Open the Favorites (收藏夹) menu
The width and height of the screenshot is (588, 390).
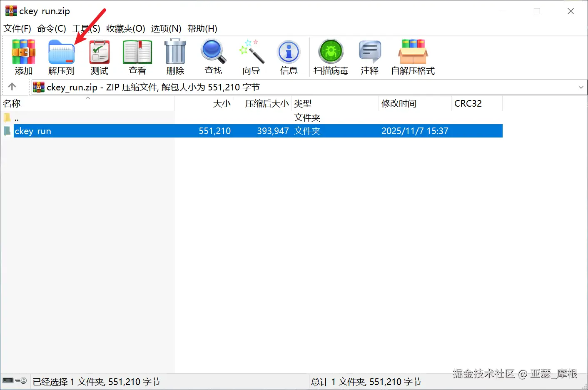125,28
